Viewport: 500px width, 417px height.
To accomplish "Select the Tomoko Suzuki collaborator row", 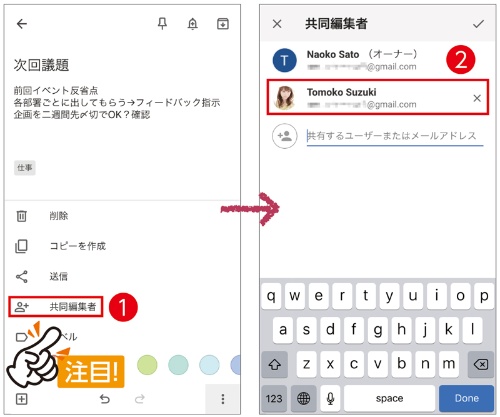I will (x=378, y=97).
